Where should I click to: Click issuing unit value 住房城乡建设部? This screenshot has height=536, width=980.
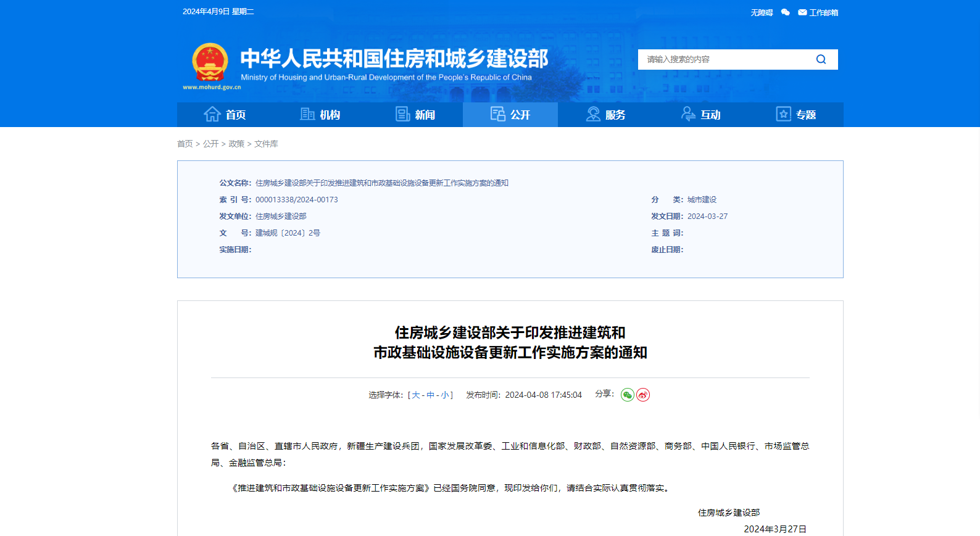(x=281, y=216)
